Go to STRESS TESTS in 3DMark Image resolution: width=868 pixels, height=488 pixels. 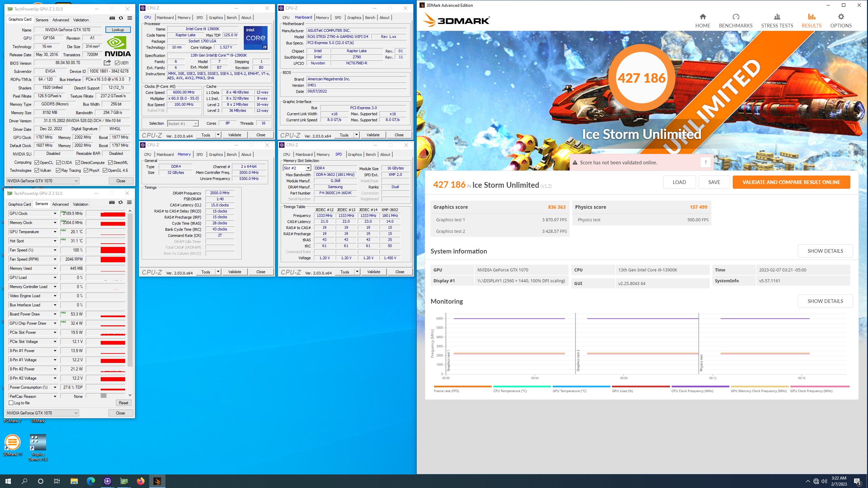pyautogui.click(x=777, y=21)
